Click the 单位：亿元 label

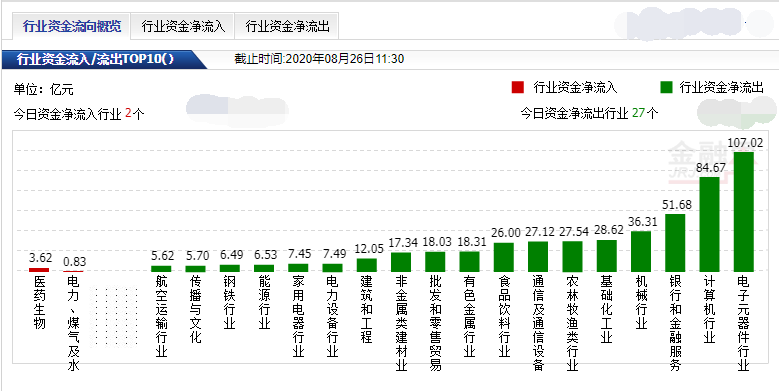pos(44,90)
